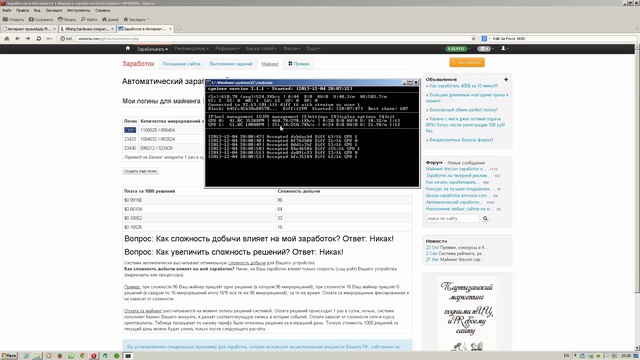
Task: Switch to the Mining hardware comparison tab
Action: pyautogui.click(x=87, y=29)
